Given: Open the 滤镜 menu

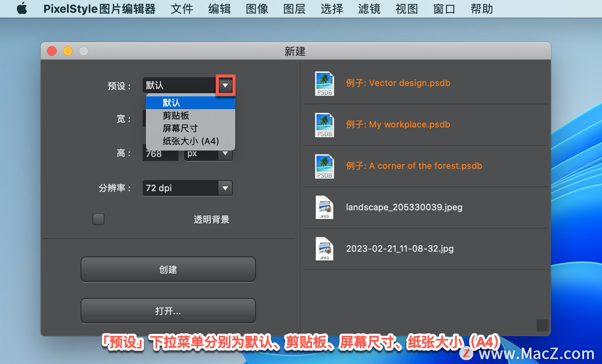Looking at the screenshot, I should [369, 9].
